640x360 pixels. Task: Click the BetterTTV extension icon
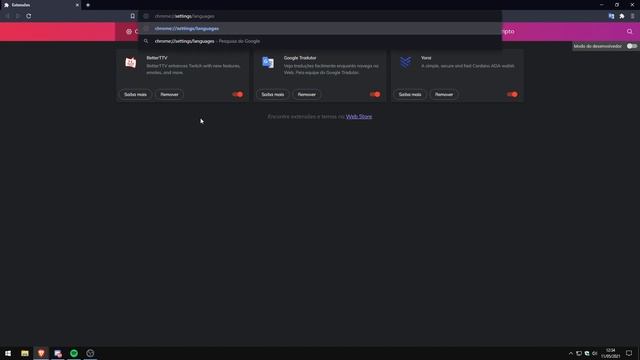131,62
